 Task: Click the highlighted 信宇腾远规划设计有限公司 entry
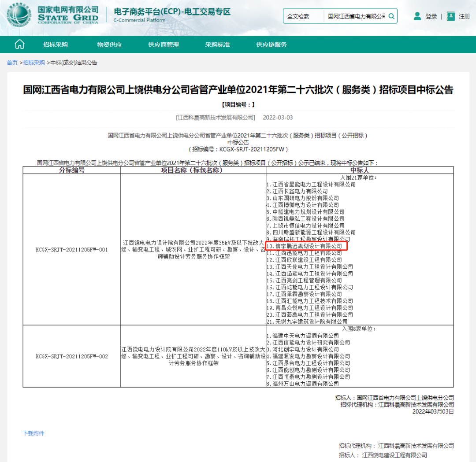[x=308, y=246]
